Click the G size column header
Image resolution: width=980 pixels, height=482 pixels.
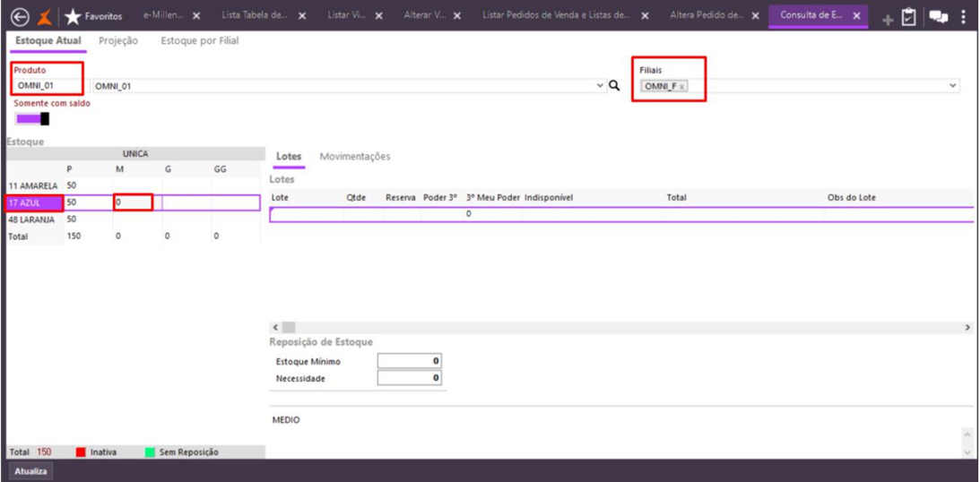click(x=169, y=170)
